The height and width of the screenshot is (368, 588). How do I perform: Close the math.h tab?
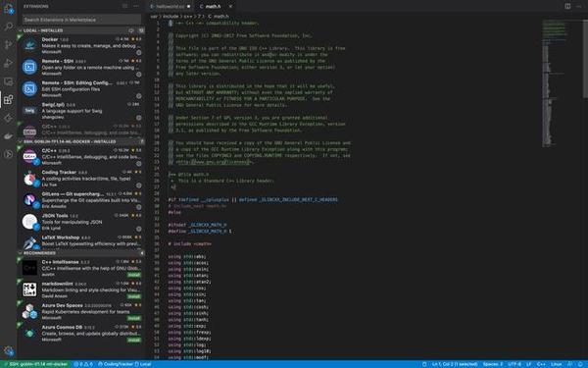230,7
